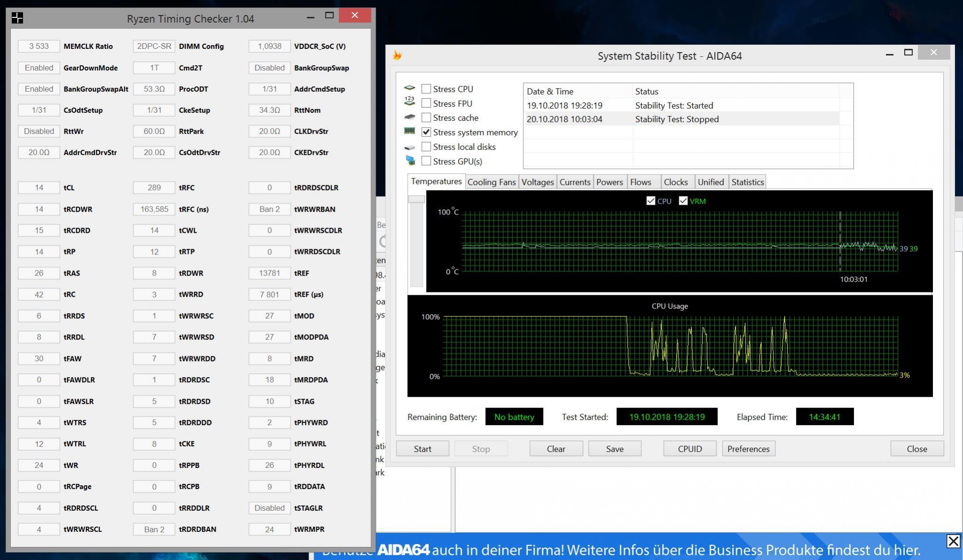Select the Stability Test: Stopped log row
This screenshot has width=963, height=560.
677,119
